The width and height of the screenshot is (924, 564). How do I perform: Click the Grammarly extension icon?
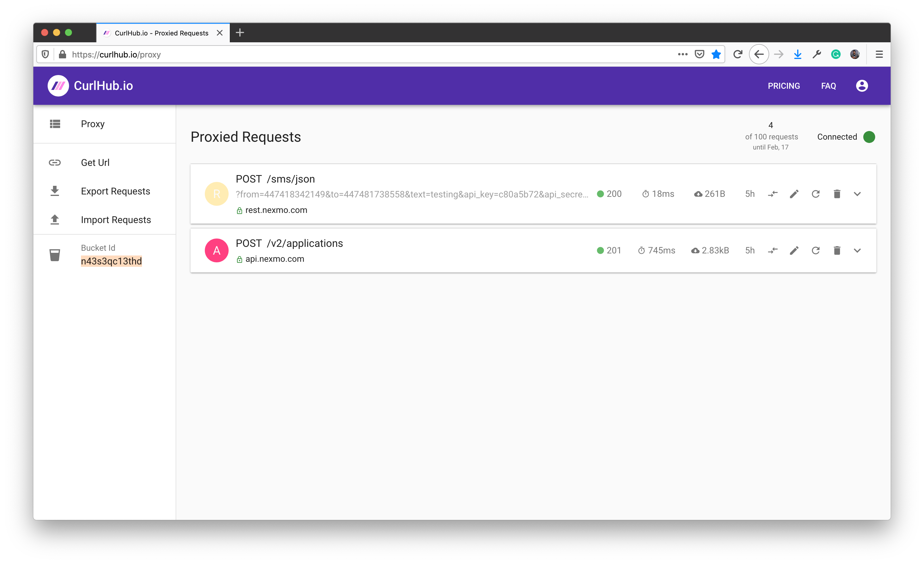[x=836, y=54]
